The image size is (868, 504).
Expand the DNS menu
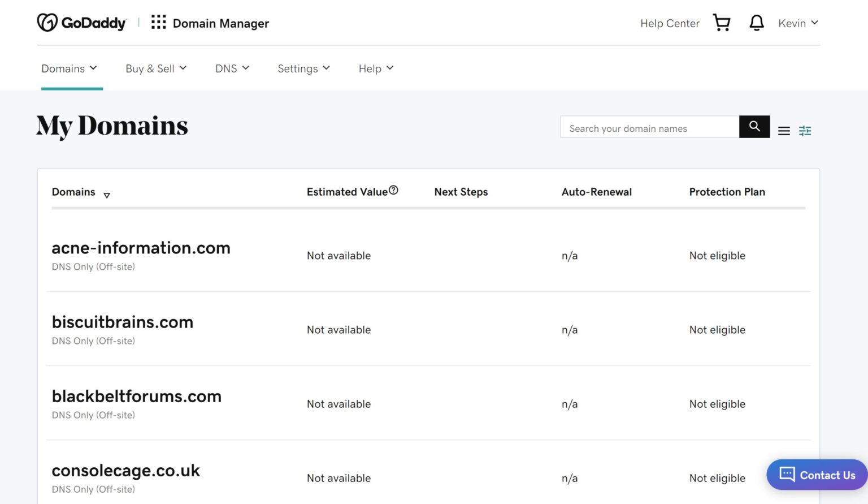(232, 68)
